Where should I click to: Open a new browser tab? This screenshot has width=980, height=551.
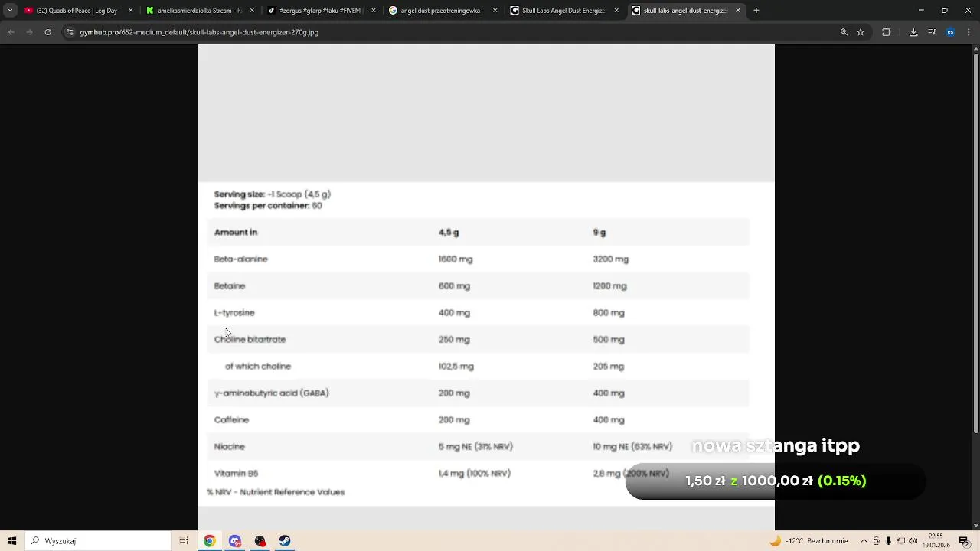(756, 11)
